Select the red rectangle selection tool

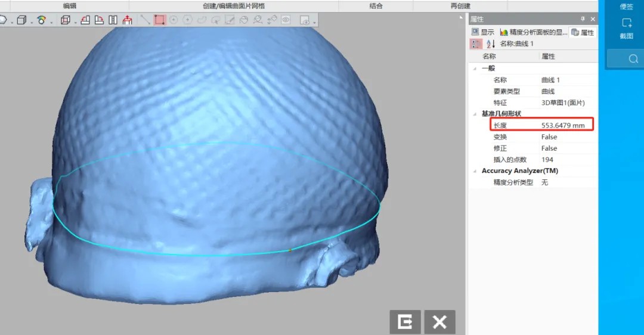point(159,20)
